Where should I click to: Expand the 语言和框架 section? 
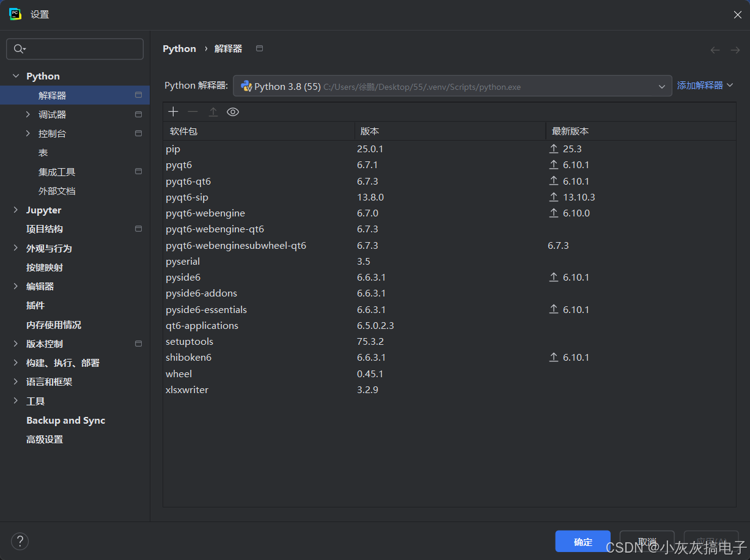[16, 381]
